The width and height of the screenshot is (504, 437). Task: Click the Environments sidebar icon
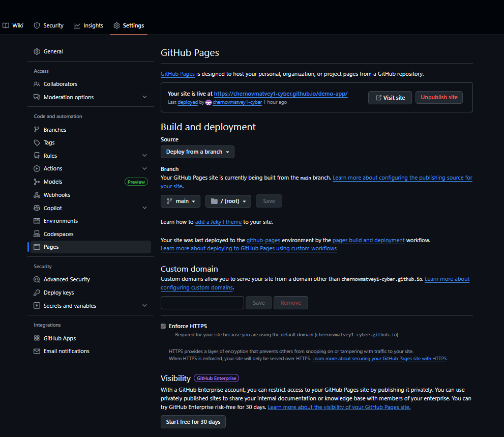pos(36,221)
